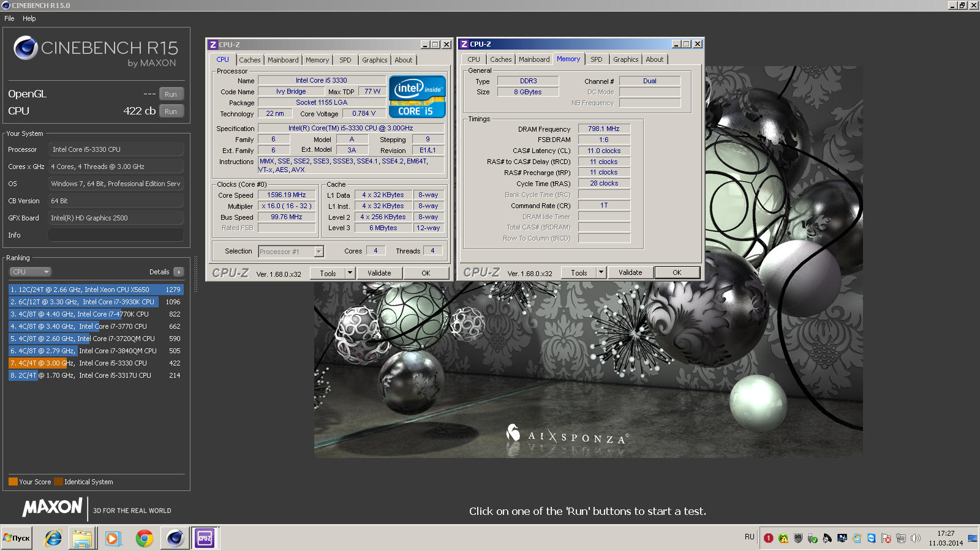The width and height of the screenshot is (980, 551).
Task: Click Validate in the CPU-Z Memory window
Action: pos(631,272)
